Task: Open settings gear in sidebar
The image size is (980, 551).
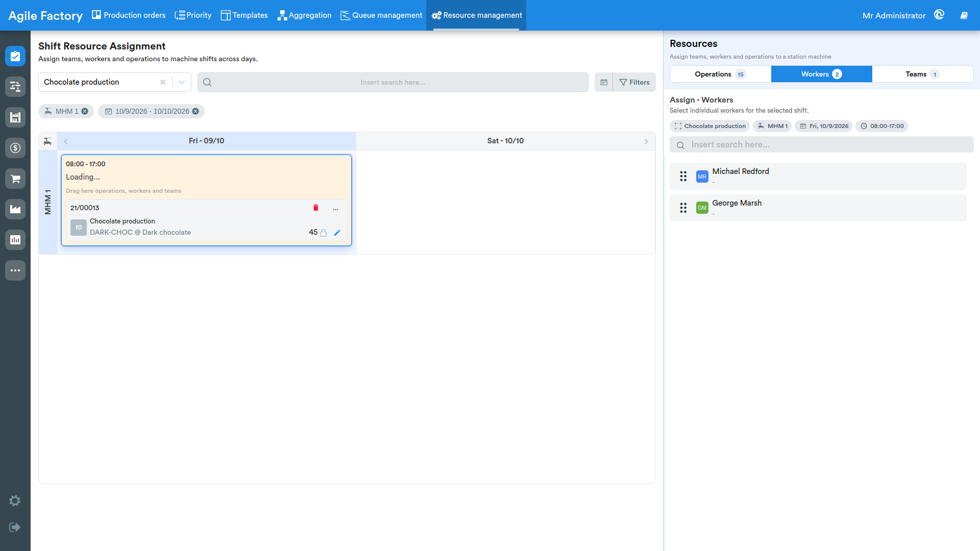Action: (15, 500)
